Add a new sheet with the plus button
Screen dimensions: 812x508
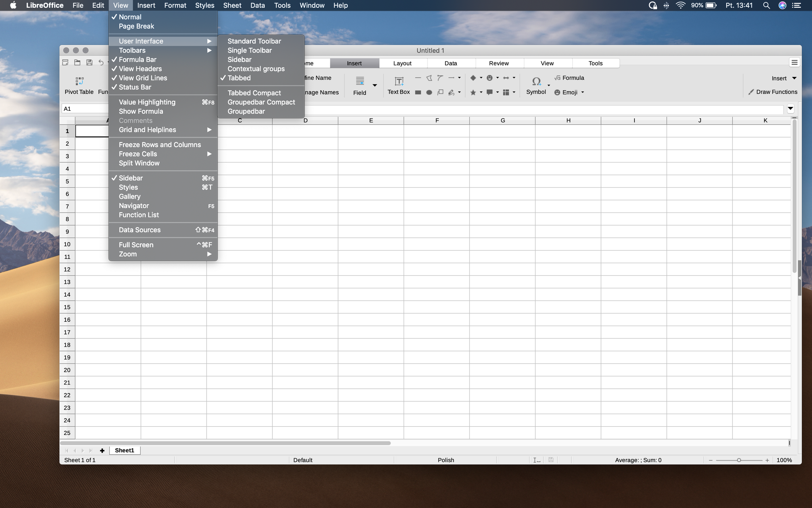[102, 450]
